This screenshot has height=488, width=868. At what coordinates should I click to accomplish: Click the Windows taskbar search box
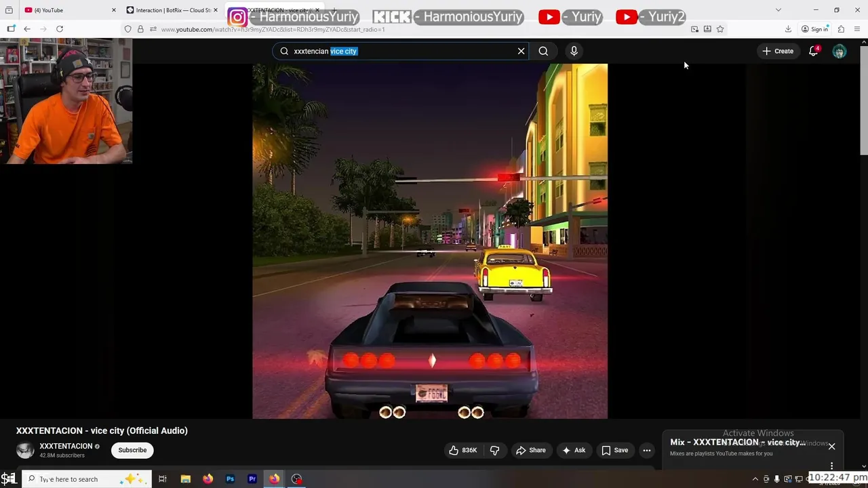tap(87, 479)
